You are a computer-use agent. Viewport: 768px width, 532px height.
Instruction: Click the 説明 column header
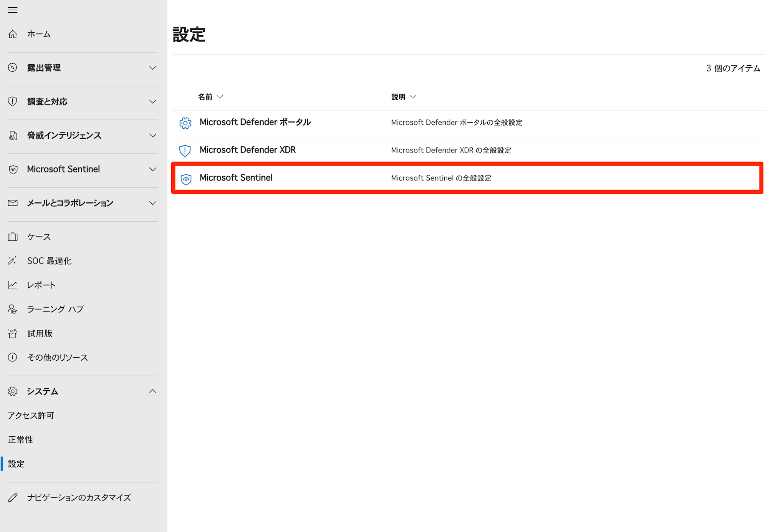[x=398, y=97]
